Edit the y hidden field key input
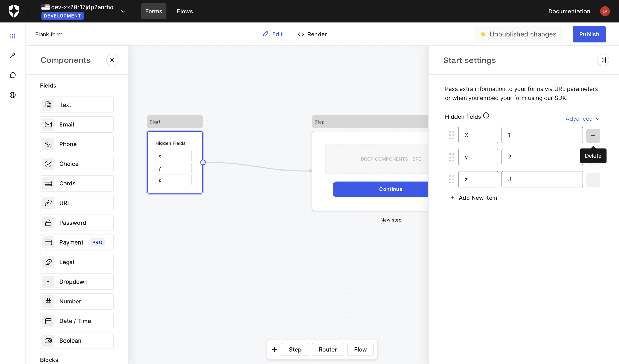The height and width of the screenshot is (364, 619). coord(478,157)
